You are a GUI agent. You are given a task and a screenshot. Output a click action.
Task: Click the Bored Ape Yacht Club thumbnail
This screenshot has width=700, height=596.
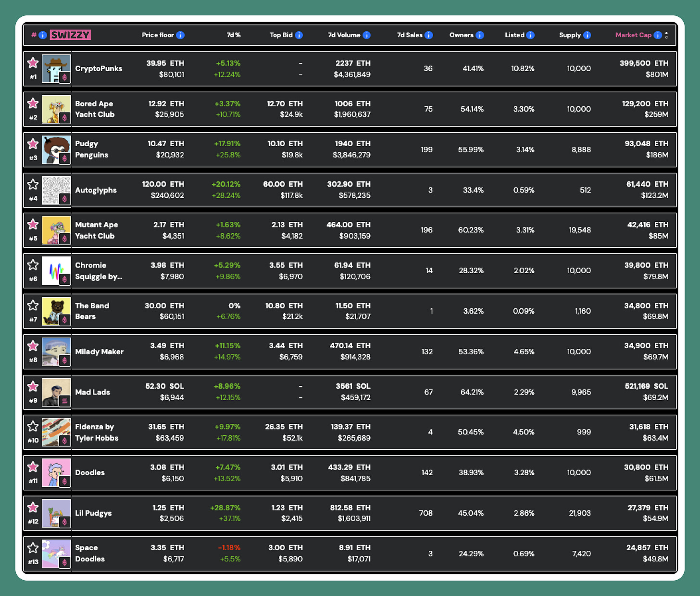click(x=56, y=109)
